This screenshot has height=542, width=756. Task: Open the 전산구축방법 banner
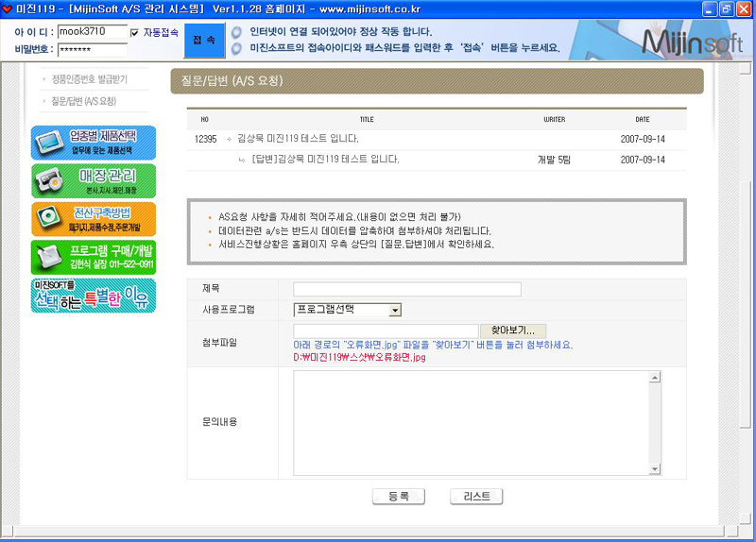click(x=94, y=219)
